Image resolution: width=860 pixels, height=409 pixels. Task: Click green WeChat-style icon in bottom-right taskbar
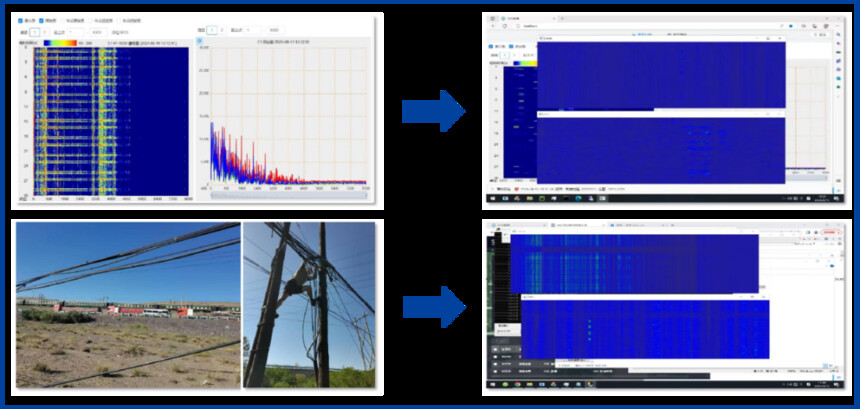click(505, 384)
